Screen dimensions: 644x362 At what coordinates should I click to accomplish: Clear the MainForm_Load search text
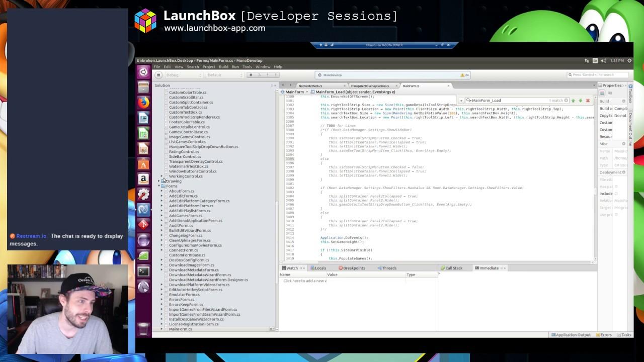[566, 101]
